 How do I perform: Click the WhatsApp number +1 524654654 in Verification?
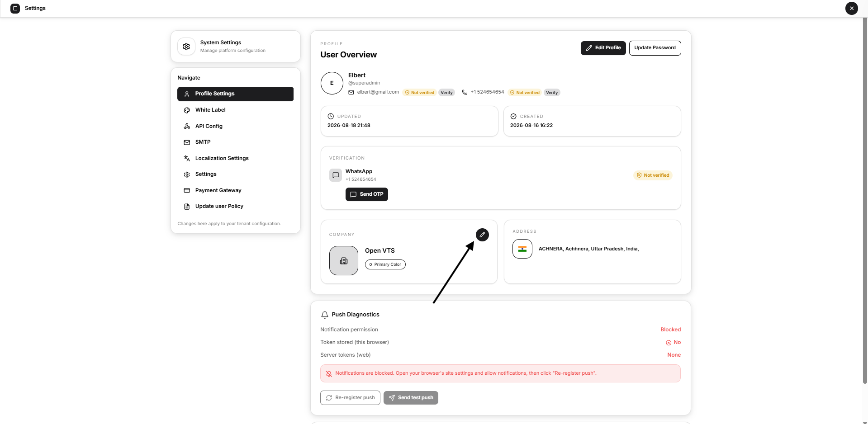361,179
